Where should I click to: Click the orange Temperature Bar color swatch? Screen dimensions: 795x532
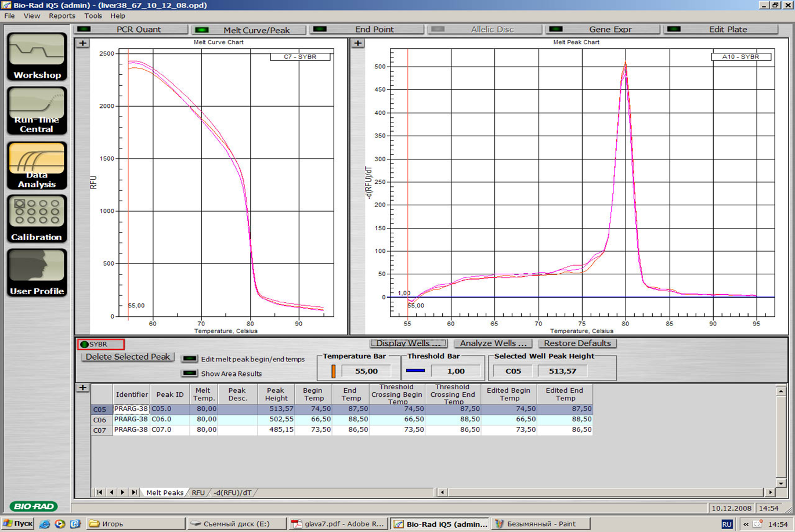(x=333, y=371)
